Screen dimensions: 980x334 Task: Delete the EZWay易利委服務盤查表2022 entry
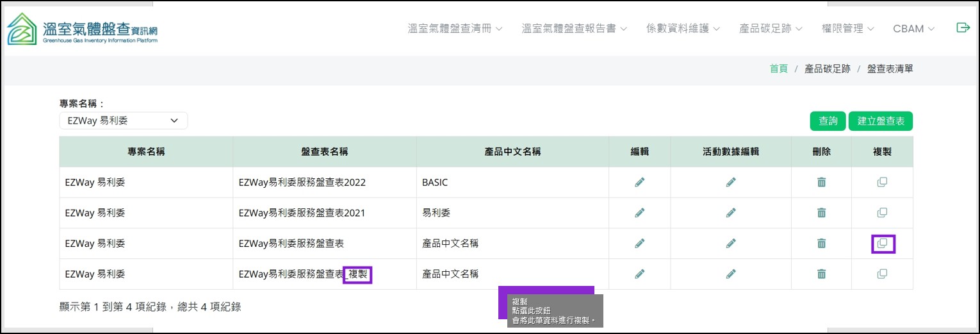(821, 182)
